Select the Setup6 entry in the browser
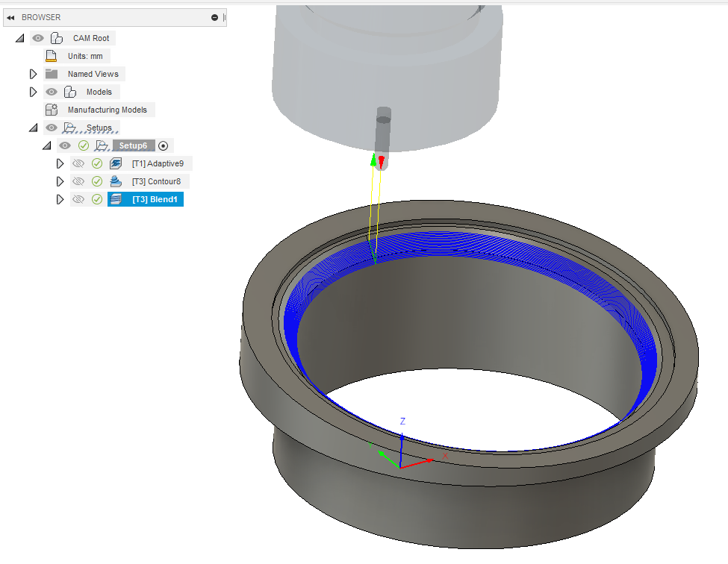 click(x=133, y=145)
